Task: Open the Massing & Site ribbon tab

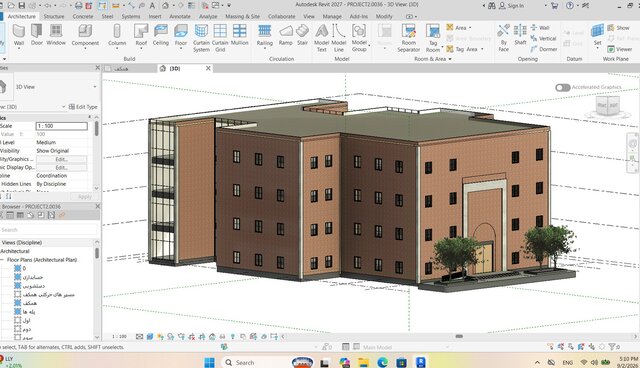Action: pos(242,16)
